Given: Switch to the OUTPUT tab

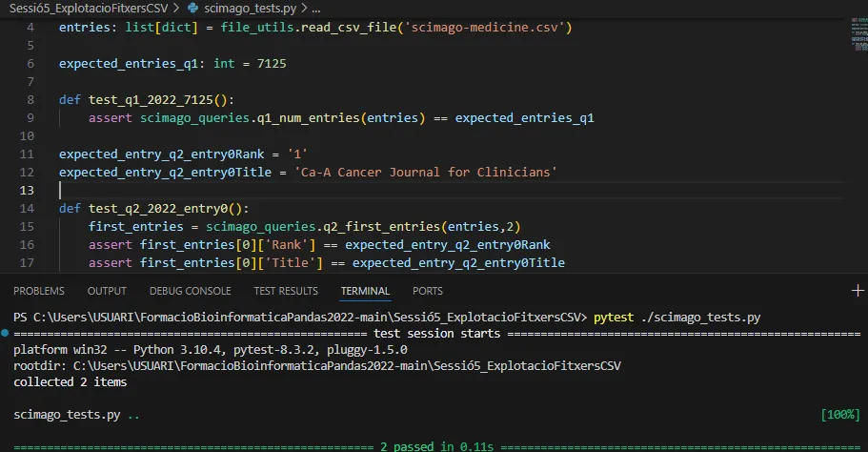Looking at the screenshot, I should click(107, 291).
